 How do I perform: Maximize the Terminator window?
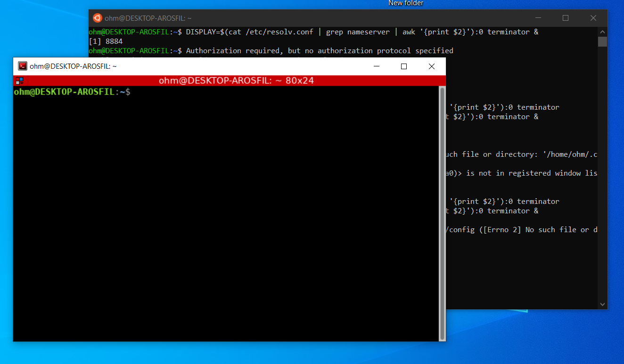pos(404,66)
